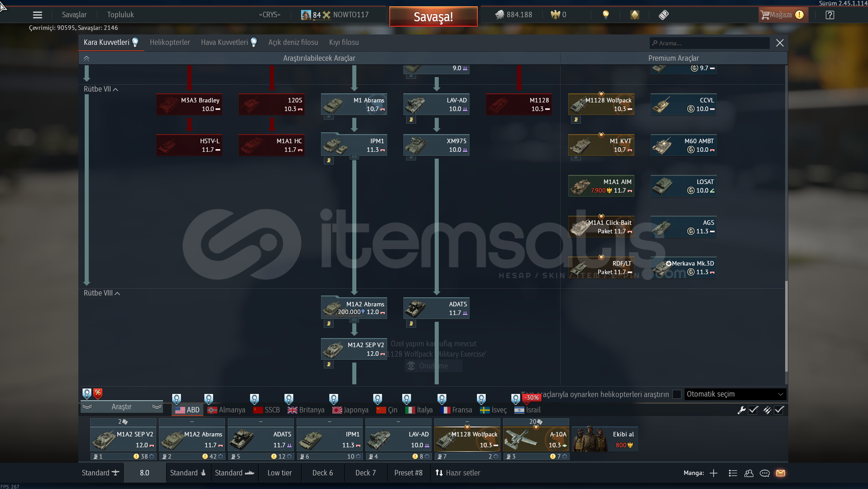Select the İtalya nation tab
Image resolution: width=868 pixels, height=489 pixels.
coord(419,410)
